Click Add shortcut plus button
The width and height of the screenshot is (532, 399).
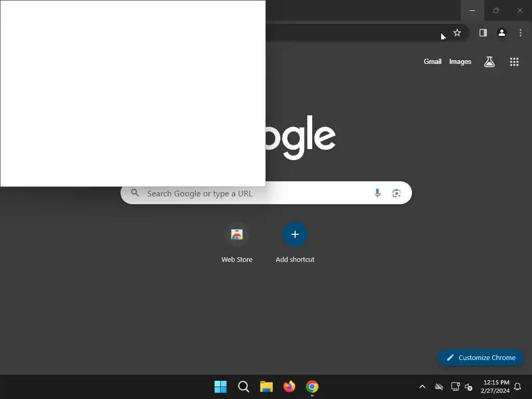(x=295, y=234)
